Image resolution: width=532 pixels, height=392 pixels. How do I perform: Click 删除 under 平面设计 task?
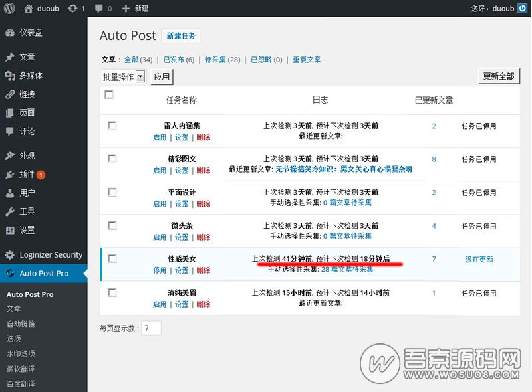(x=203, y=204)
